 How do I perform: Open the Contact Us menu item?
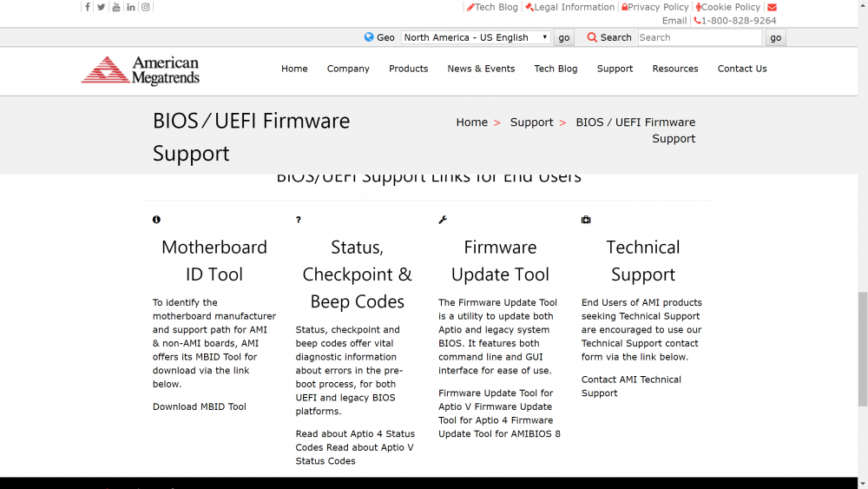742,69
